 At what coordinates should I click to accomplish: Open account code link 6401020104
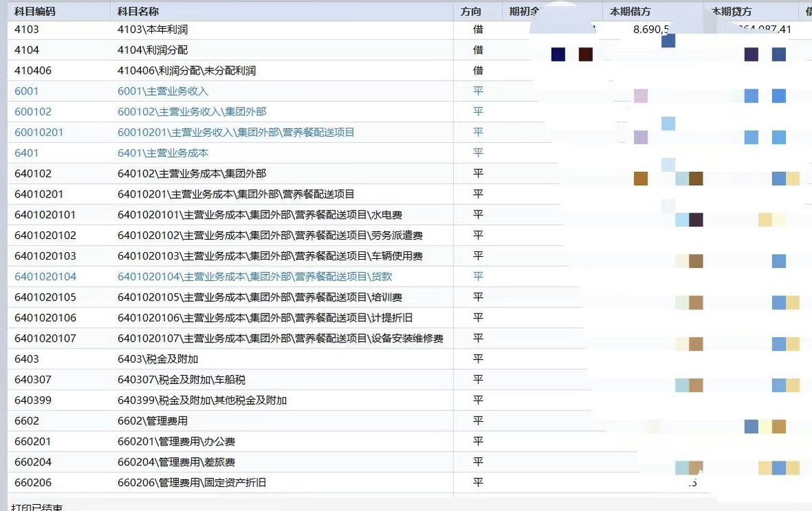[x=46, y=277]
